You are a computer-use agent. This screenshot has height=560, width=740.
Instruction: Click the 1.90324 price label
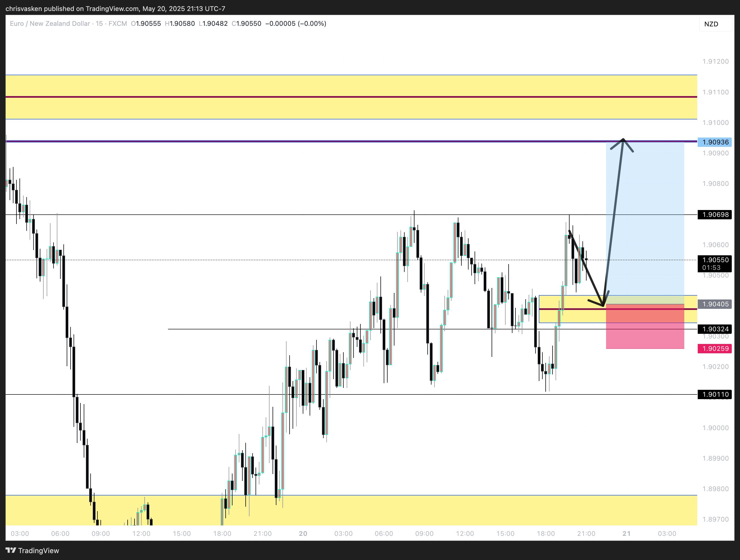click(x=714, y=329)
